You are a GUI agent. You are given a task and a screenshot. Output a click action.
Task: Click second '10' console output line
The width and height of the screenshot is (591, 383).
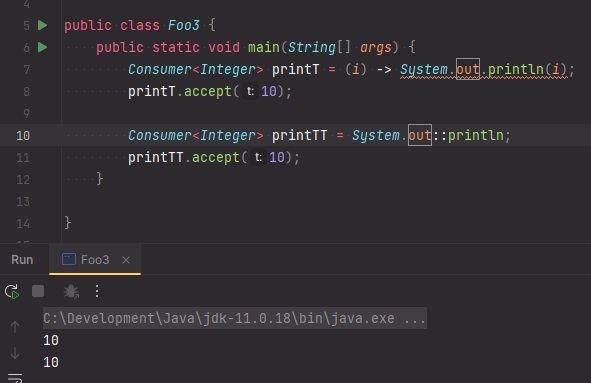tap(51, 362)
